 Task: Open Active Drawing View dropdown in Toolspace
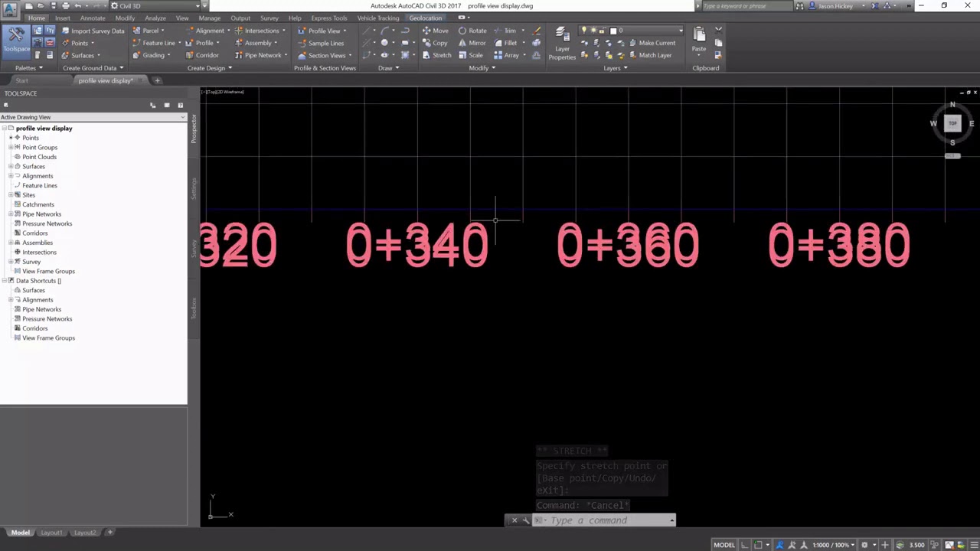click(93, 117)
